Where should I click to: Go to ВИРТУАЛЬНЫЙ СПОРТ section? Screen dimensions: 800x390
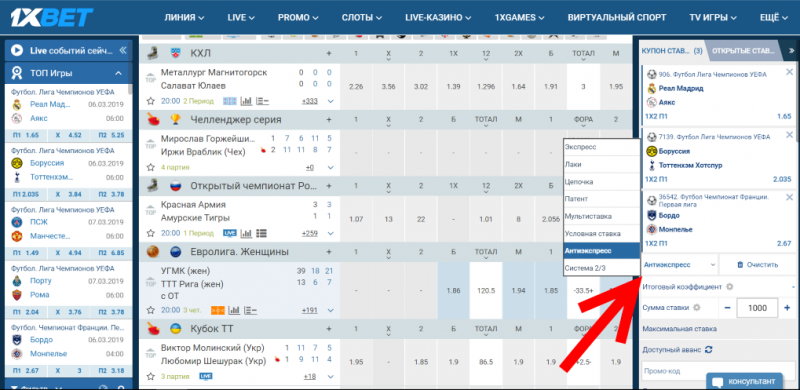(x=617, y=17)
